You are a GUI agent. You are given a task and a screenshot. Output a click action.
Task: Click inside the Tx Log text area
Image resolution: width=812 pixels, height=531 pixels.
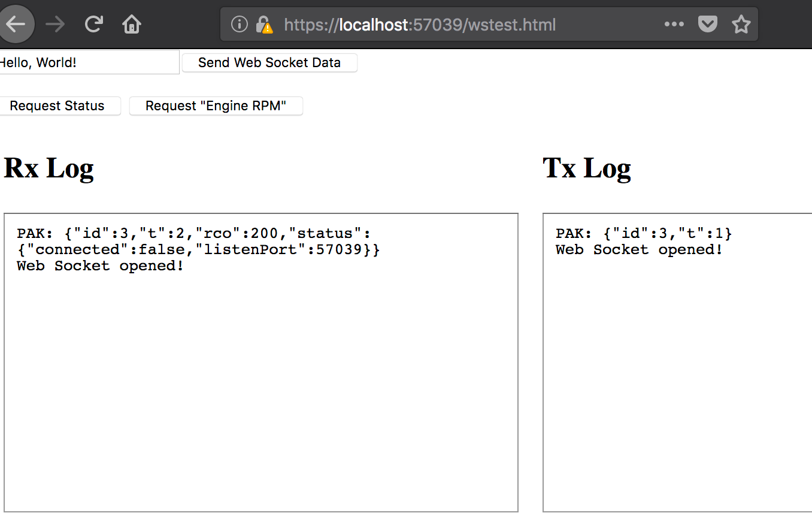pyautogui.click(x=677, y=362)
